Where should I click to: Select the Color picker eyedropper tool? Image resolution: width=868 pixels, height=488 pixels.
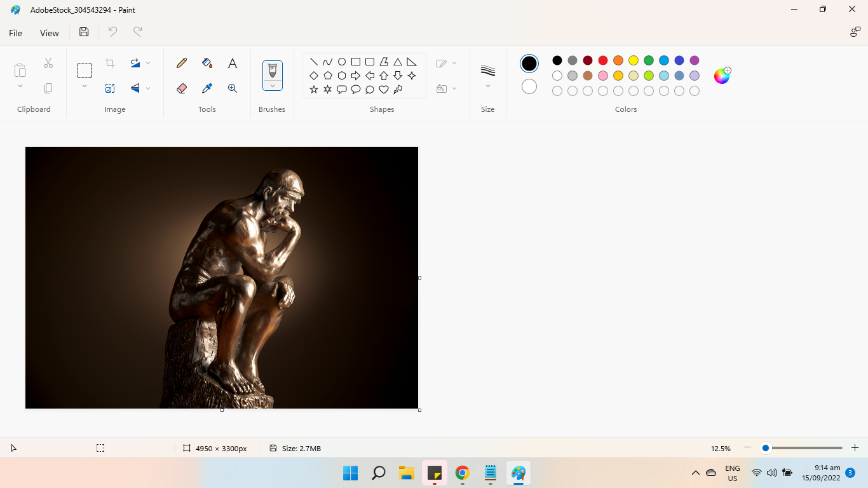pos(207,88)
